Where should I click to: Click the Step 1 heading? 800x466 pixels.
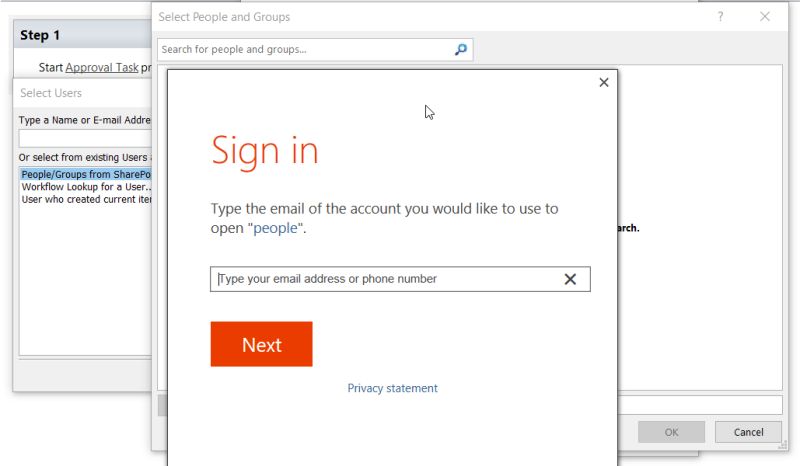pyautogui.click(x=40, y=35)
